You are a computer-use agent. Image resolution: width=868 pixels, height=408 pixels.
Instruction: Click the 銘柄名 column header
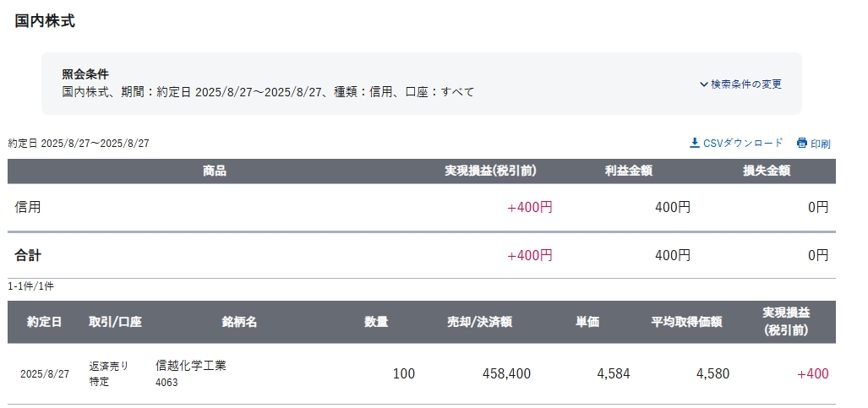tap(239, 322)
